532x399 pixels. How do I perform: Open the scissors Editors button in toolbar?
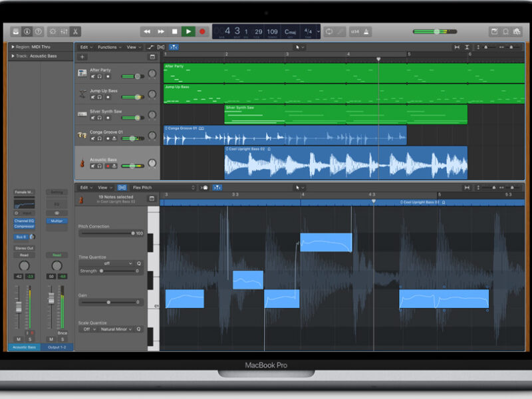pos(76,31)
